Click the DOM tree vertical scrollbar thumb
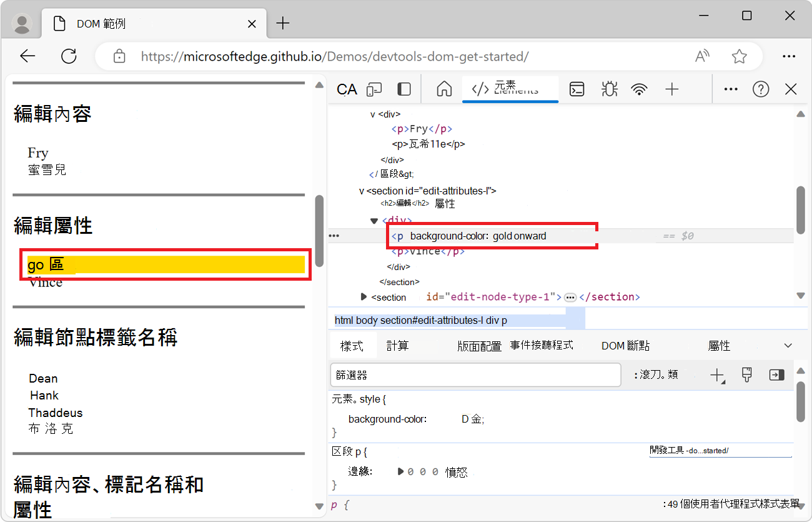This screenshot has height=522, width=812. 801,210
